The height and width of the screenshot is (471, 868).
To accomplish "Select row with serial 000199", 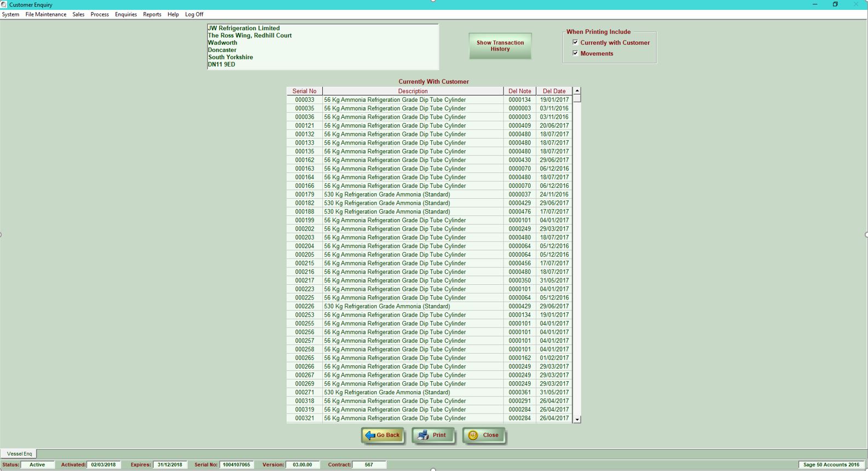I will [429, 220].
